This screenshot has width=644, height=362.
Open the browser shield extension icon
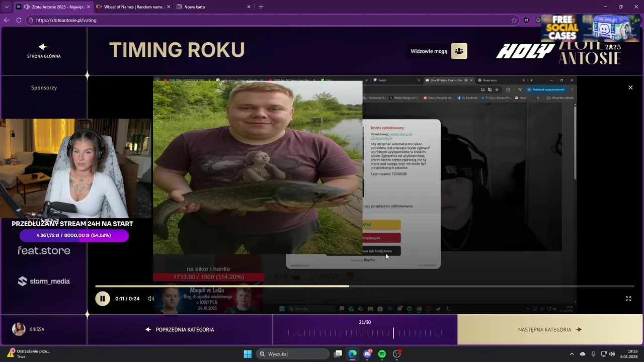coord(526,20)
